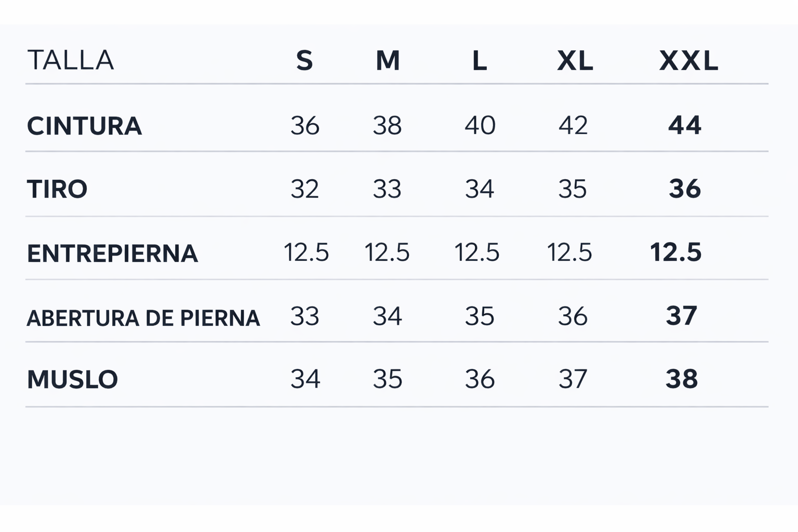Click the CINTURA row label
The image size is (798, 532).
point(84,126)
